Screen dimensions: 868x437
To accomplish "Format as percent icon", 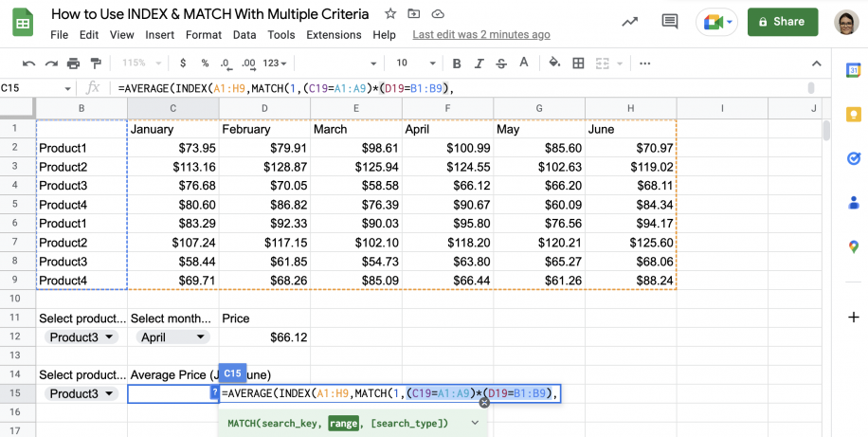I will tap(205, 64).
